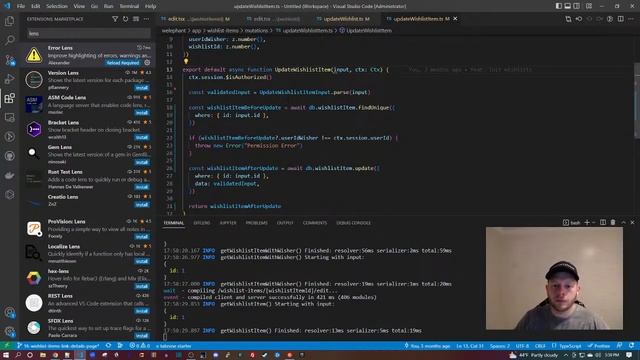Viewport: 640px width, 360px height.
Task: Open Extensions Marketplace more actions menu
Action: [x=146, y=19]
